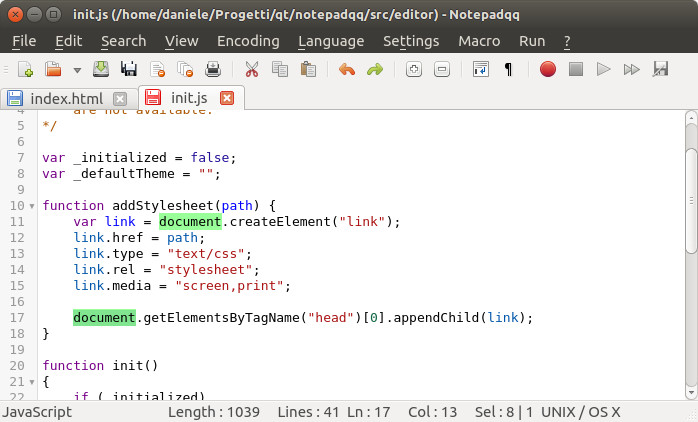
Task: Click the scrollbar up arrow
Action: click(691, 118)
